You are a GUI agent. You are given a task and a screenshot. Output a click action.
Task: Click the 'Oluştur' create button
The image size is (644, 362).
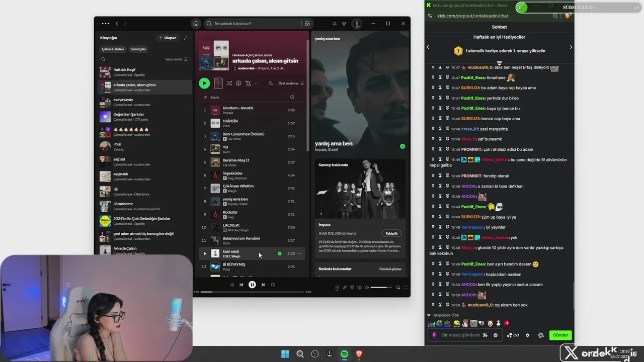tap(168, 38)
